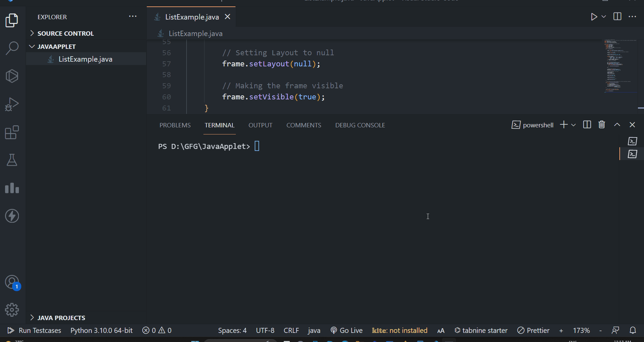This screenshot has width=644, height=342.
Task: Open the Run and Debug view
Action: 12,104
